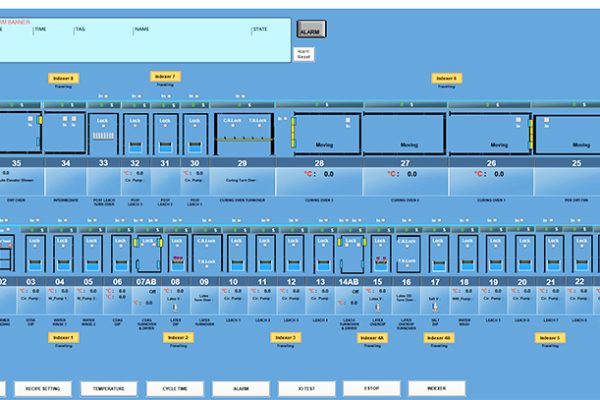Click the station 06 coag dip tank graphic
Image resolution: width=600 pixels, height=400 pixels.
tap(121, 254)
